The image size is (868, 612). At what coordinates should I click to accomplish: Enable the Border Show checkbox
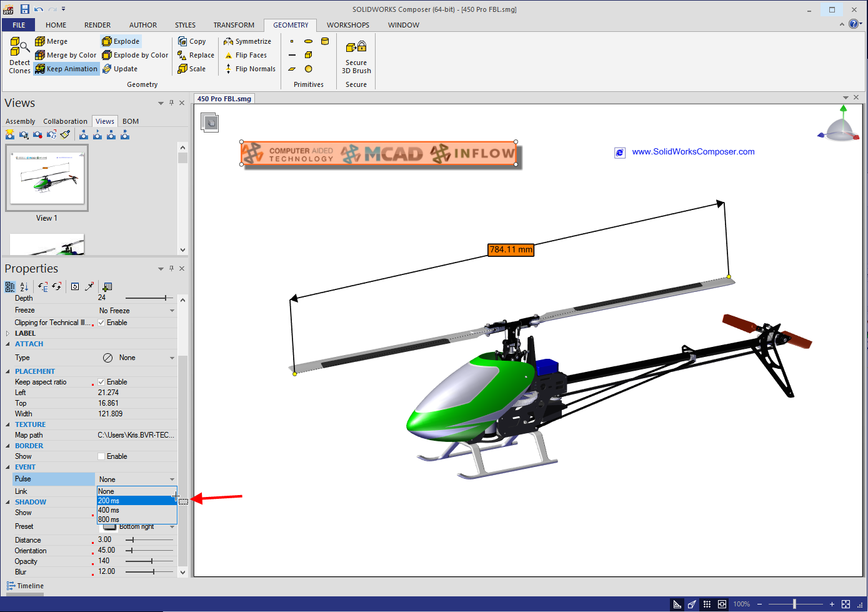pos(101,456)
